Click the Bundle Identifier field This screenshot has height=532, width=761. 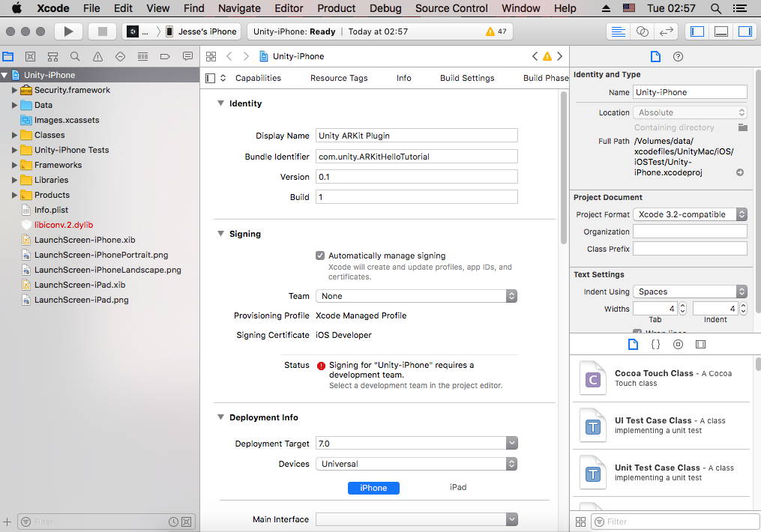[416, 157]
